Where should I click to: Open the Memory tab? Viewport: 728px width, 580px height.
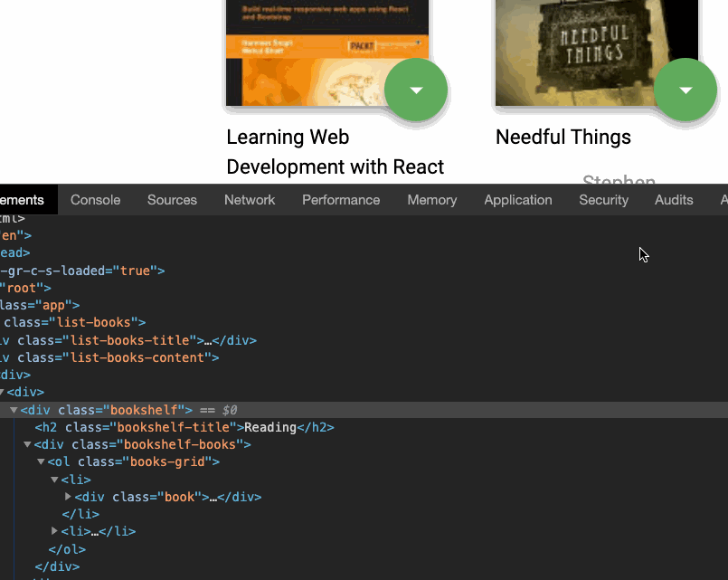[431, 200]
